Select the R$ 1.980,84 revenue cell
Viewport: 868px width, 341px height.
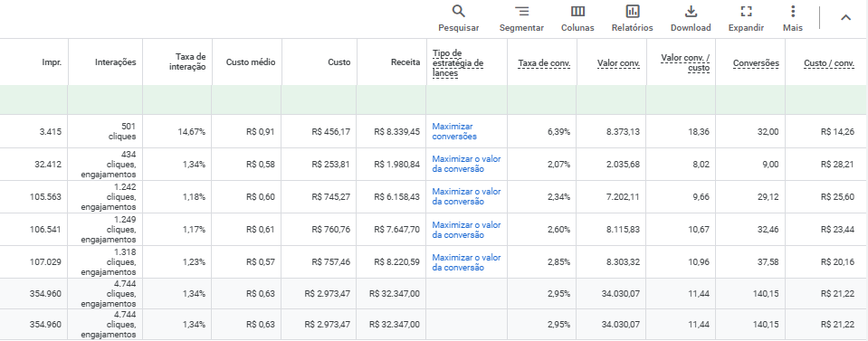(x=397, y=165)
